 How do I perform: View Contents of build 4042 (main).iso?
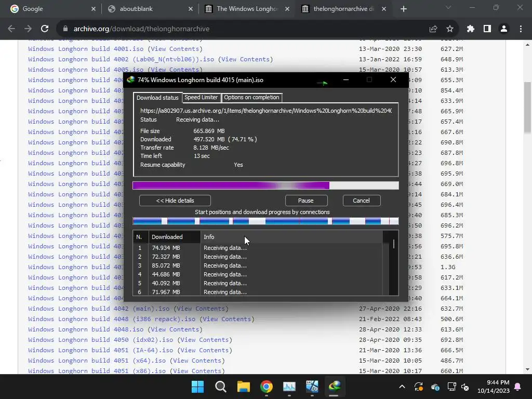tap(201, 309)
